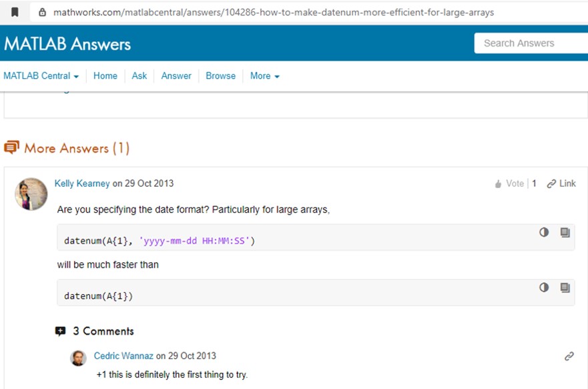
Task: Click into the Search Answers field
Action: [531, 43]
